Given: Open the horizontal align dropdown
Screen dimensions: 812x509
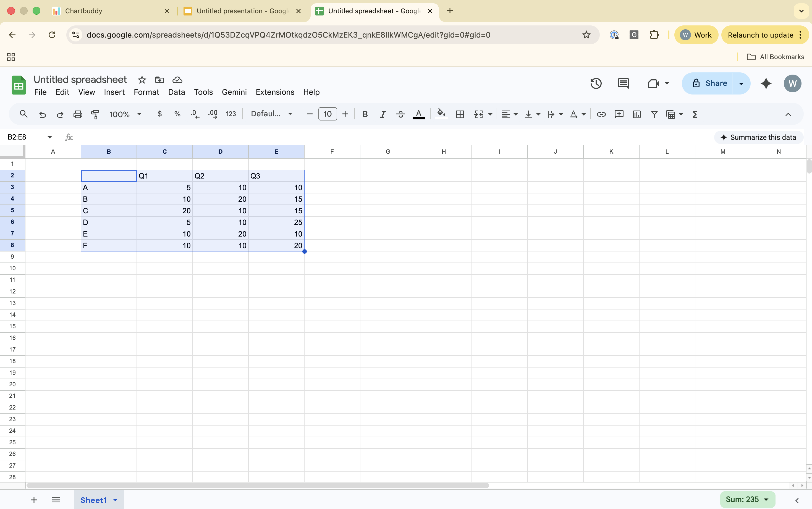Looking at the screenshot, I should click(x=509, y=114).
